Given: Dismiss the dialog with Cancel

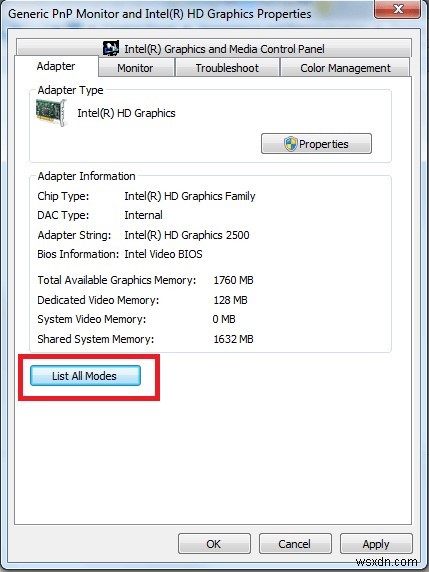Looking at the screenshot, I should pyautogui.click(x=295, y=544).
